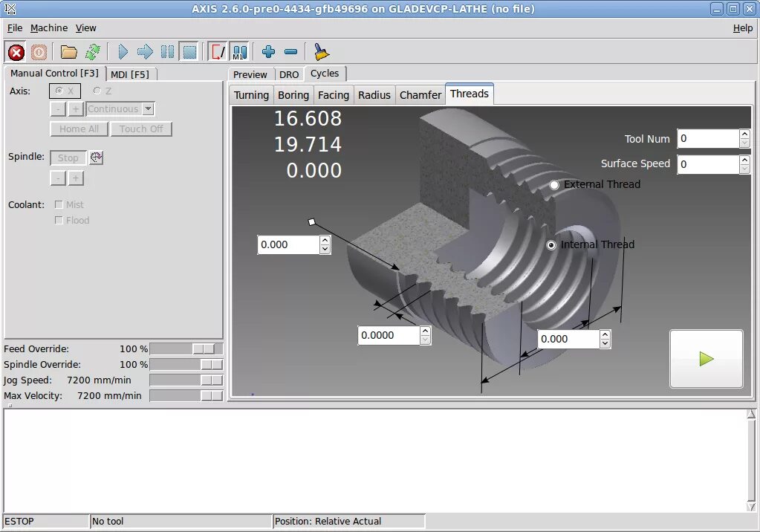Toggle the machine power button

[39, 52]
